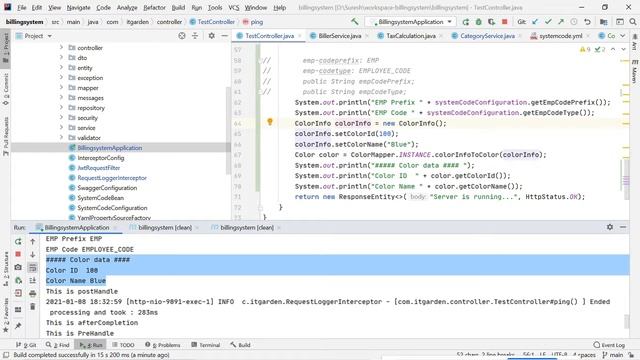
Task: Expand the validator folder
Action: coord(61,138)
